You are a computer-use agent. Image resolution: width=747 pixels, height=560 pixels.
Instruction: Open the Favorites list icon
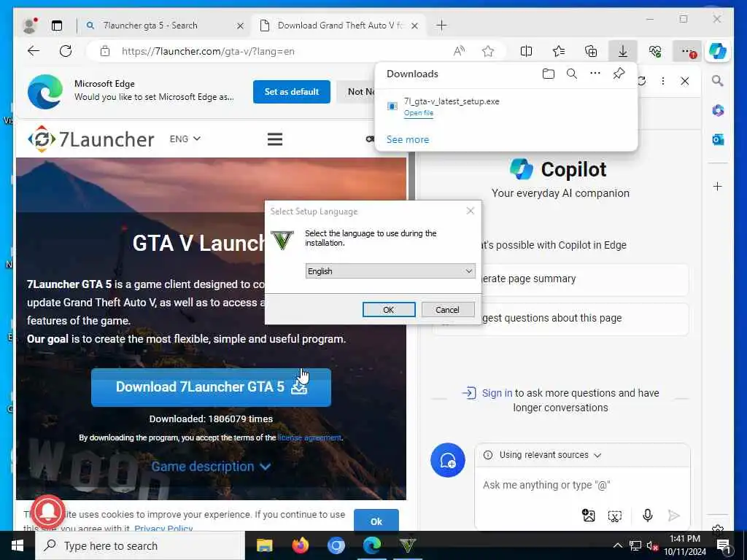pyautogui.click(x=558, y=51)
